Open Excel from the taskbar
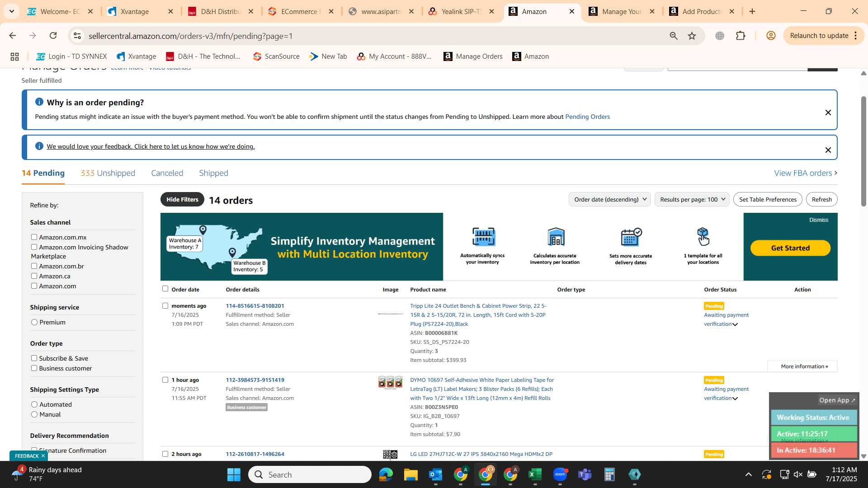Viewport: 868px width, 488px height. point(535,474)
